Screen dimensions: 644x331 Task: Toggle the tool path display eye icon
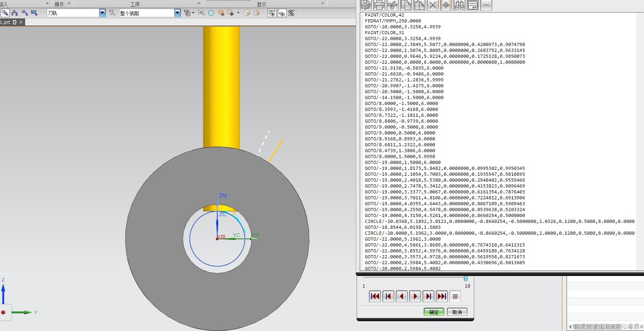click(282, 13)
